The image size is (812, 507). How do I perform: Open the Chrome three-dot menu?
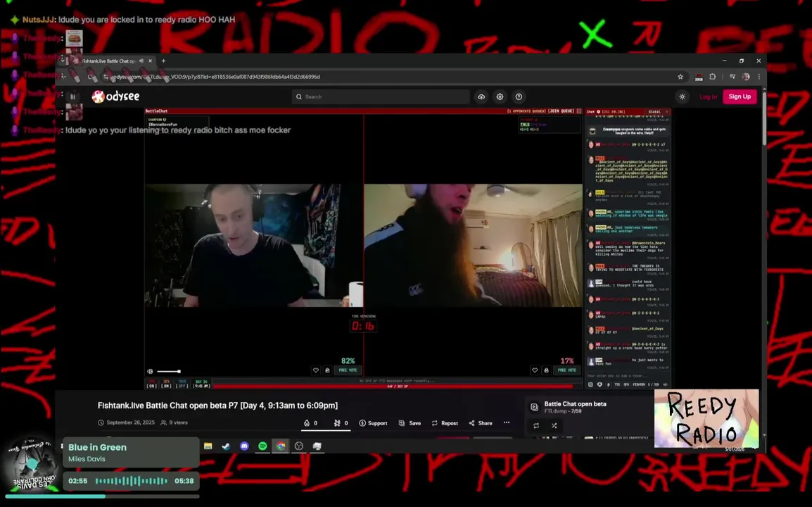tap(759, 77)
